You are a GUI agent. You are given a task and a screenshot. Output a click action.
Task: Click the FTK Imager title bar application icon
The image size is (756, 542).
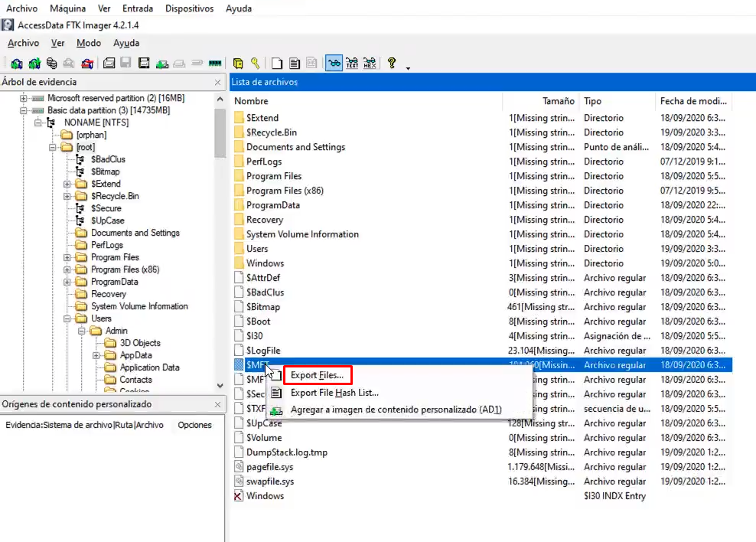8,25
